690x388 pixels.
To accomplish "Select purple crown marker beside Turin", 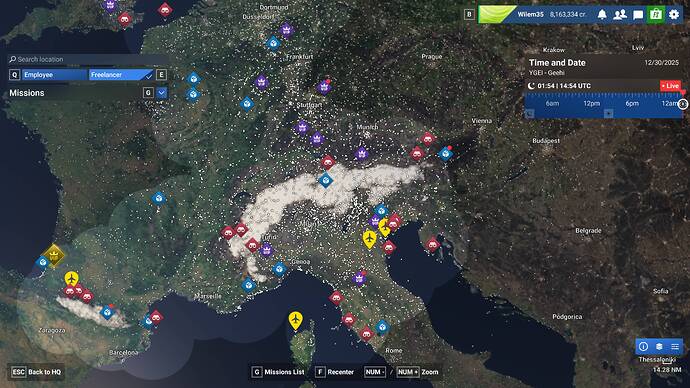I will tap(266, 251).
